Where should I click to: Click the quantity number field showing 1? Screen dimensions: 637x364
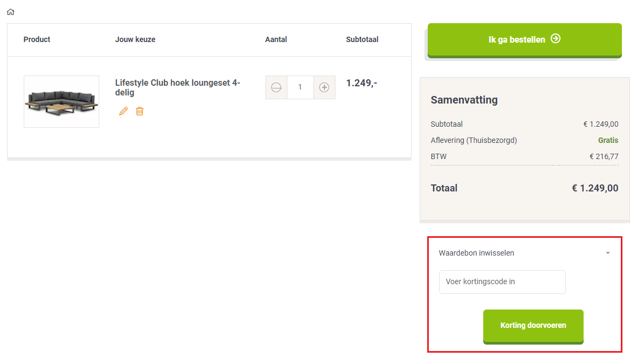(300, 87)
